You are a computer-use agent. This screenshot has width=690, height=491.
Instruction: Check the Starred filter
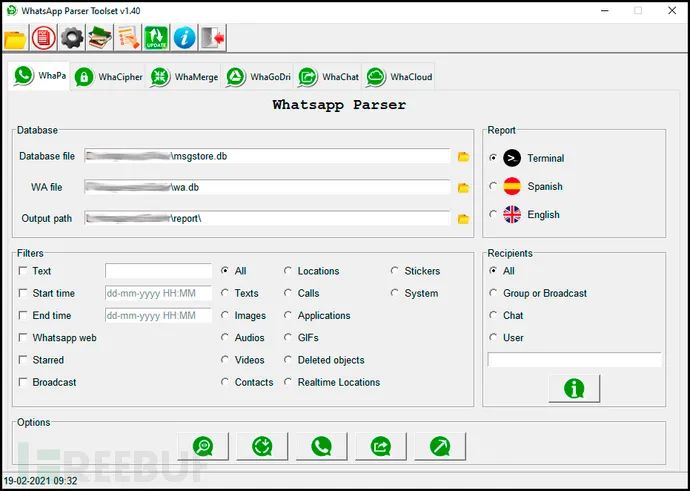pos(23,359)
